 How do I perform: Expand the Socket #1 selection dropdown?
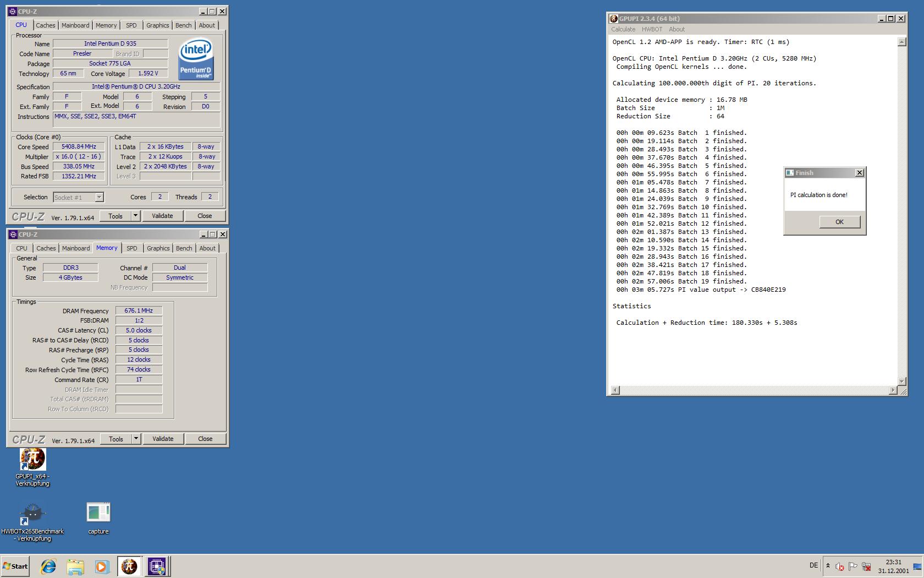[99, 197]
